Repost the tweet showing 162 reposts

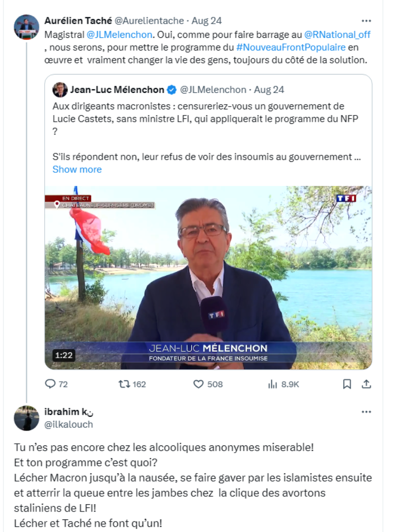pos(124,384)
